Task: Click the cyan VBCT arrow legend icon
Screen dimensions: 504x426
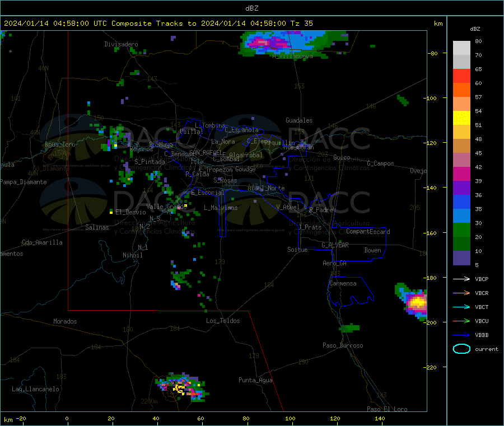Action: tap(461, 307)
